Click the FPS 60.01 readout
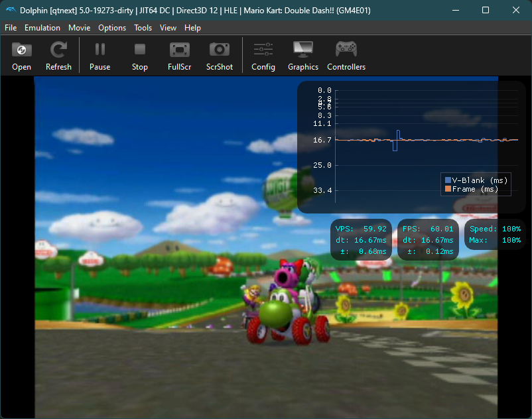 coord(428,229)
